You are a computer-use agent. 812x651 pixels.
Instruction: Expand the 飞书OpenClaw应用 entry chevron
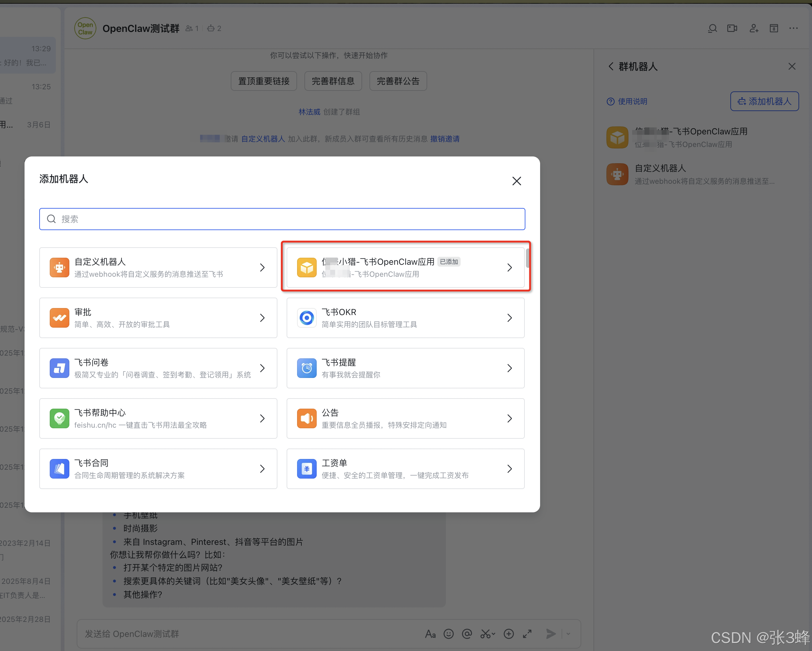tap(509, 267)
